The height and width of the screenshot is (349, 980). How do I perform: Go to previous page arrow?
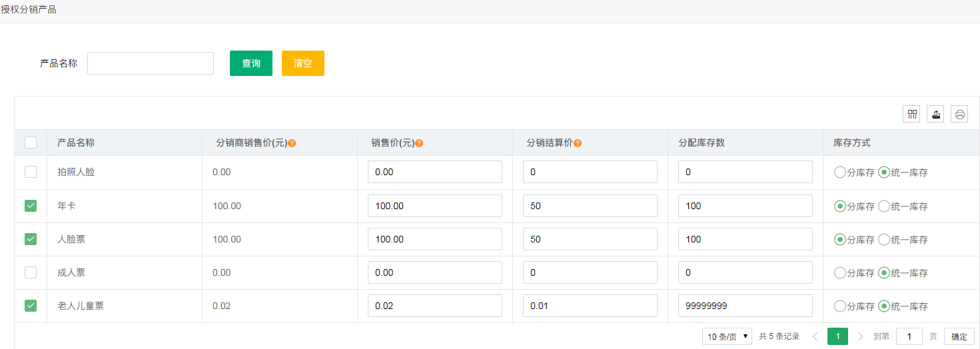[815, 336]
